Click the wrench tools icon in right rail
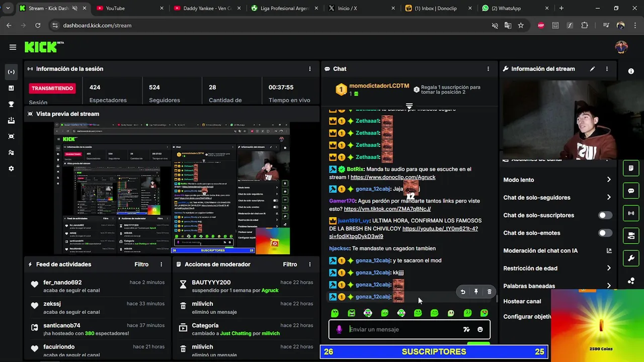The height and width of the screenshot is (362, 644). (x=631, y=258)
